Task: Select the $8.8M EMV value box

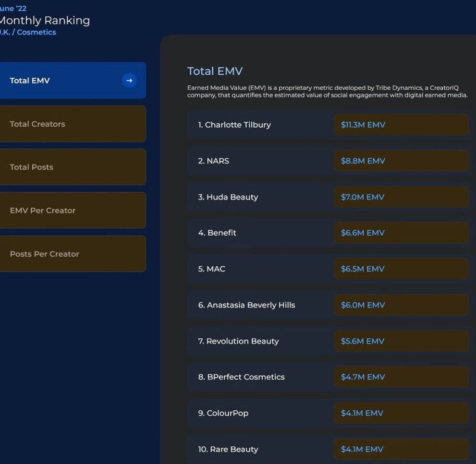Action: (401, 161)
